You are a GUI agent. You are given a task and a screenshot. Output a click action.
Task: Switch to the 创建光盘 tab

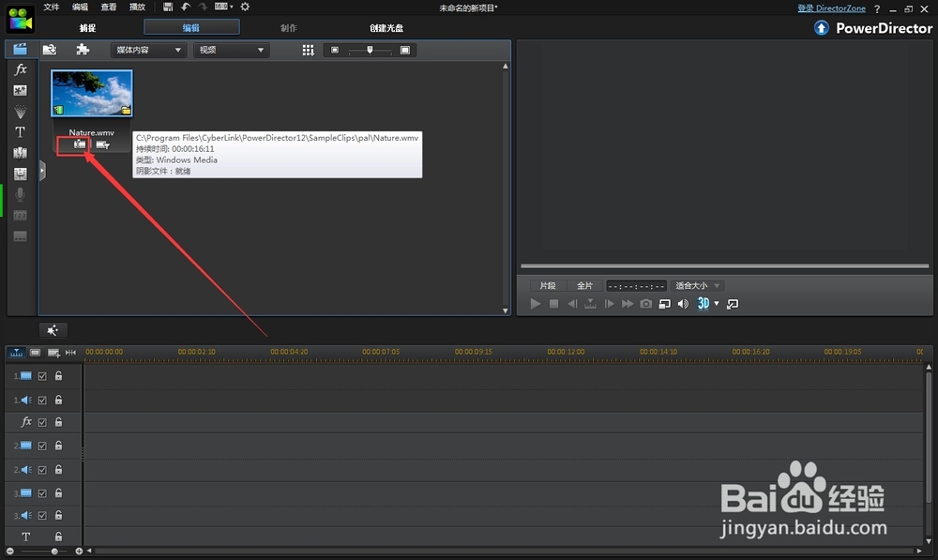386,28
